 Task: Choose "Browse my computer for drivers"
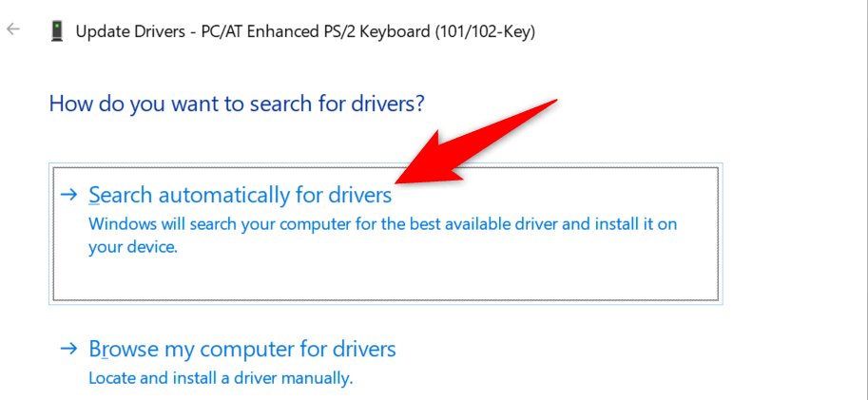pos(241,350)
